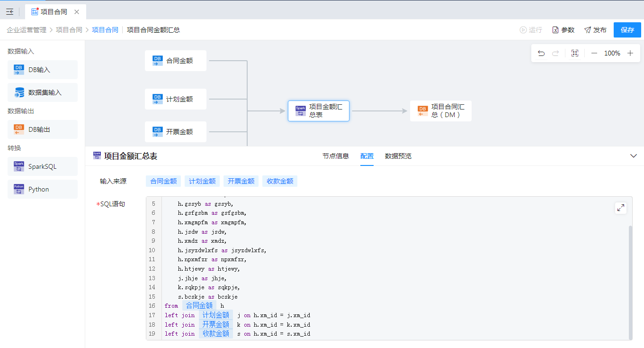Close the 项目合同 tab

(x=77, y=12)
